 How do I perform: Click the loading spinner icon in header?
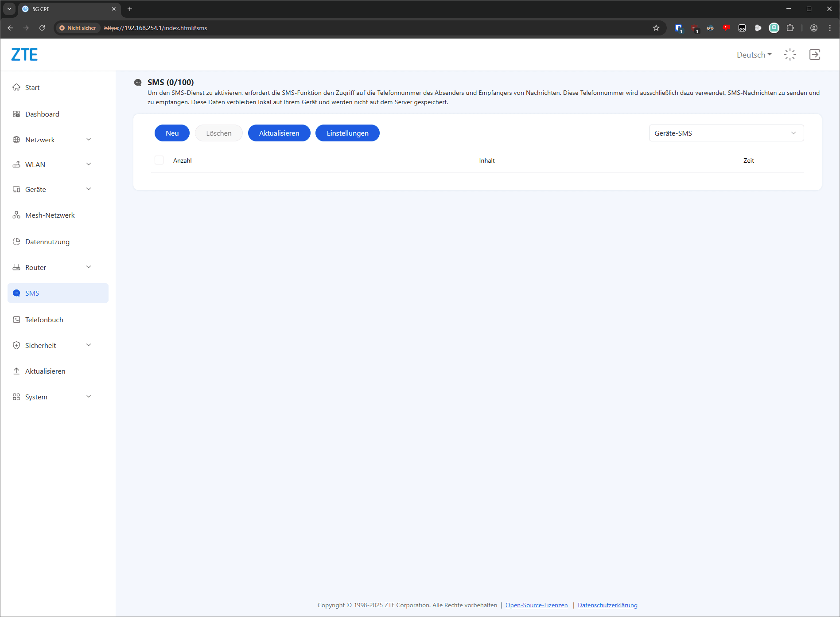(790, 55)
